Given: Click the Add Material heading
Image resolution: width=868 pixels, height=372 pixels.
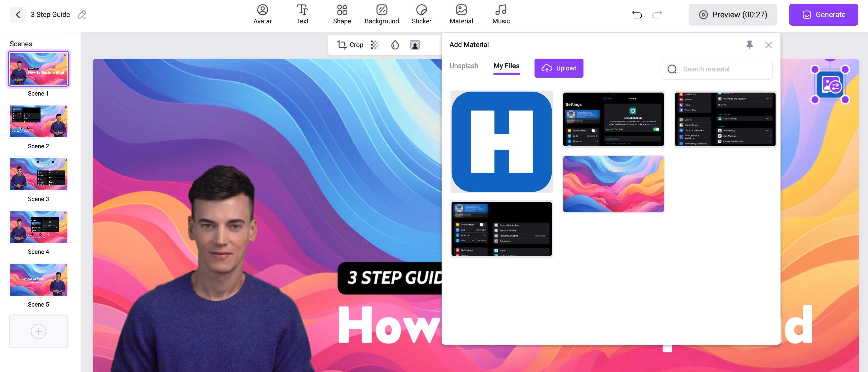Looking at the screenshot, I should point(469,45).
